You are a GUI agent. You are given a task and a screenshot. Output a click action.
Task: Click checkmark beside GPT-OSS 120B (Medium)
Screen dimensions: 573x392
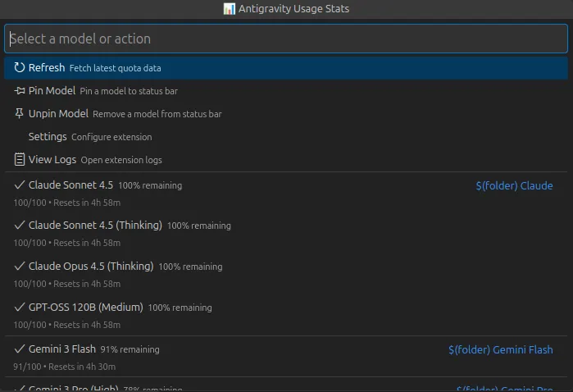click(x=20, y=308)
